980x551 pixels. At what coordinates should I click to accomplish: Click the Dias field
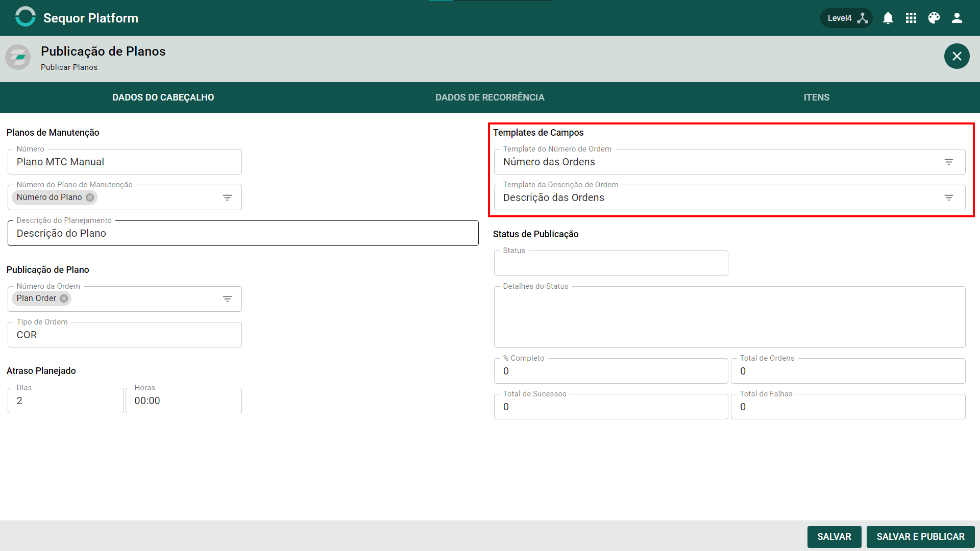(66, 400)
